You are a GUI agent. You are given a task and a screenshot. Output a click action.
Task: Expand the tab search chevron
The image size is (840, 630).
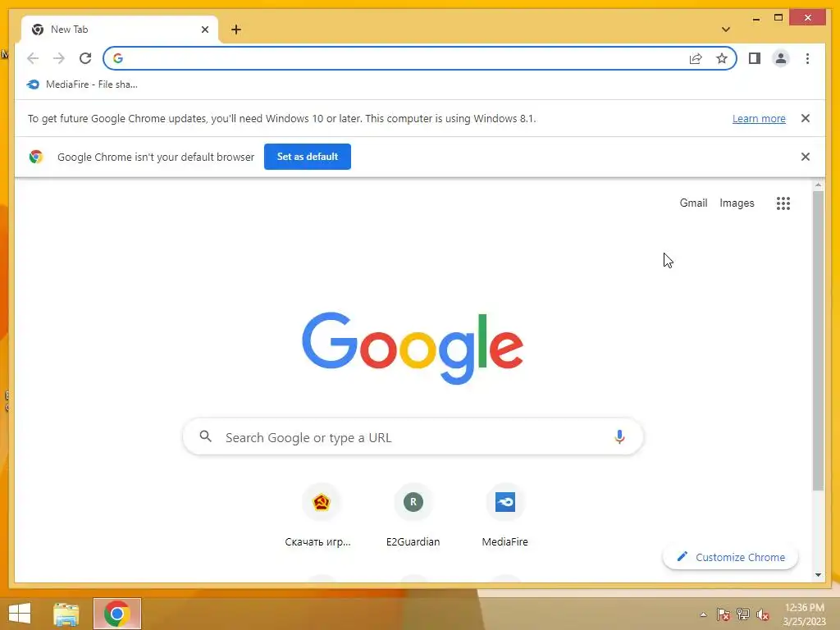(726, 30)
